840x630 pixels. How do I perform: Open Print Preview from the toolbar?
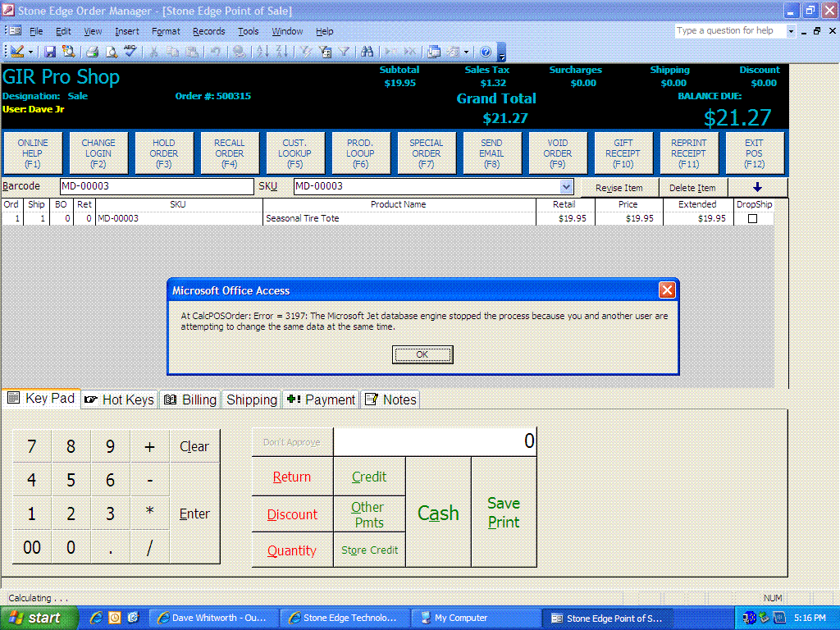coord(111,52)
